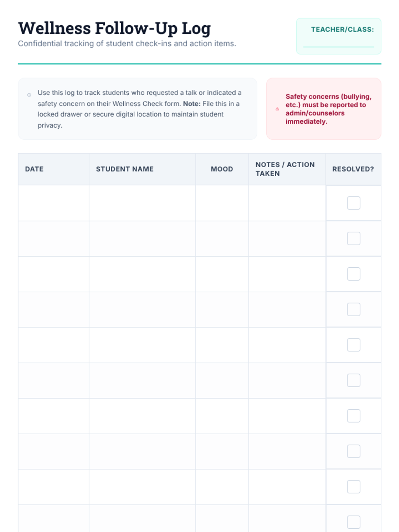The image size is (399, 532).
Task: Click the Resolved? column header
Action: [353, 169]
